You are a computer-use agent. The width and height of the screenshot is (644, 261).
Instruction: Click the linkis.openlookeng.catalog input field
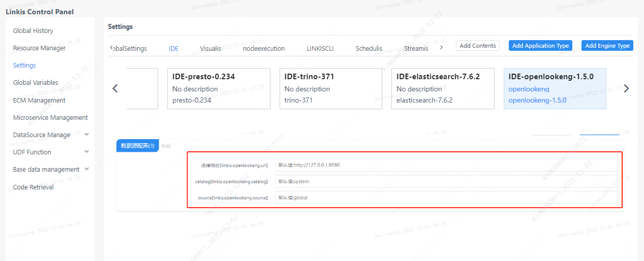click(447, 181)
